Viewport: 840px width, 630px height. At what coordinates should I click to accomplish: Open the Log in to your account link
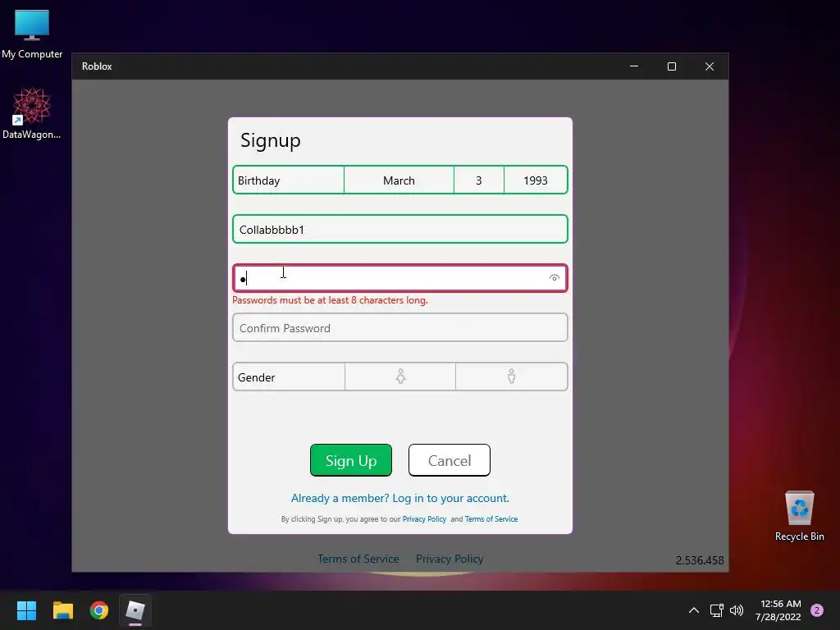tap(400, 498)
